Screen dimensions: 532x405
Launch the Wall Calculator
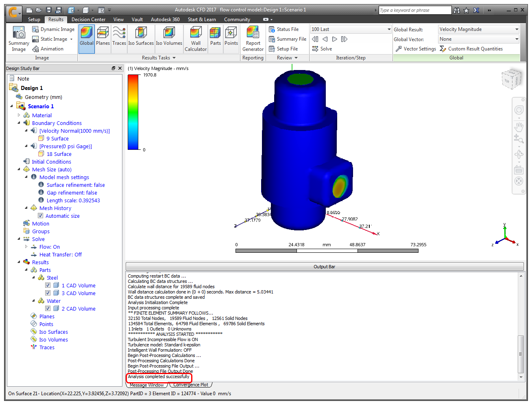point(196,39)
